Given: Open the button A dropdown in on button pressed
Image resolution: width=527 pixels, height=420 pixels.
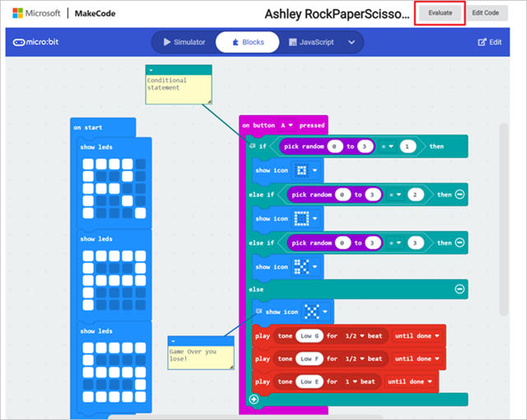Looking at the screenshot, I should [287, 125].
